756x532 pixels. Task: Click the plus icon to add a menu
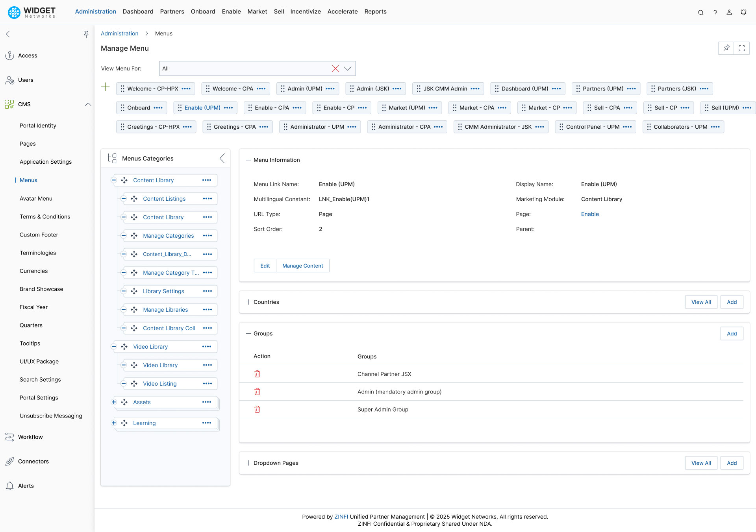(x=105, y=87)
